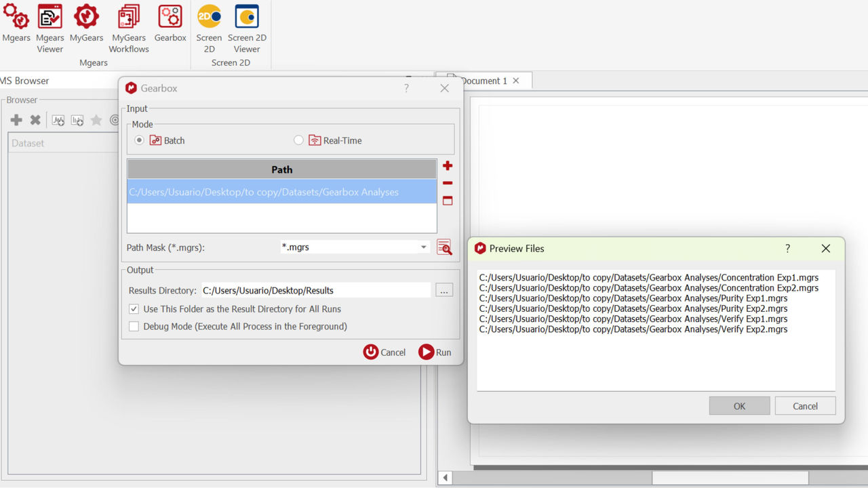Click the Verify Exp1.mgrs file line

[x=633, y=319]
